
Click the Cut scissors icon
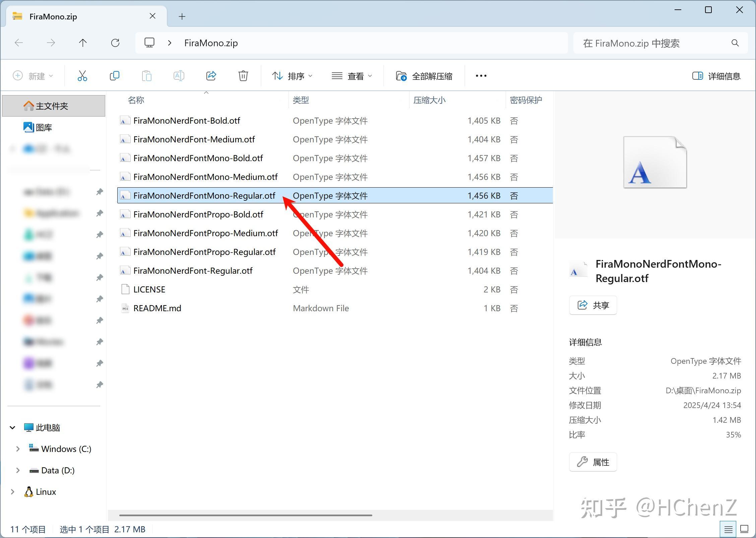pyautogui.click(x=82, y=76)
